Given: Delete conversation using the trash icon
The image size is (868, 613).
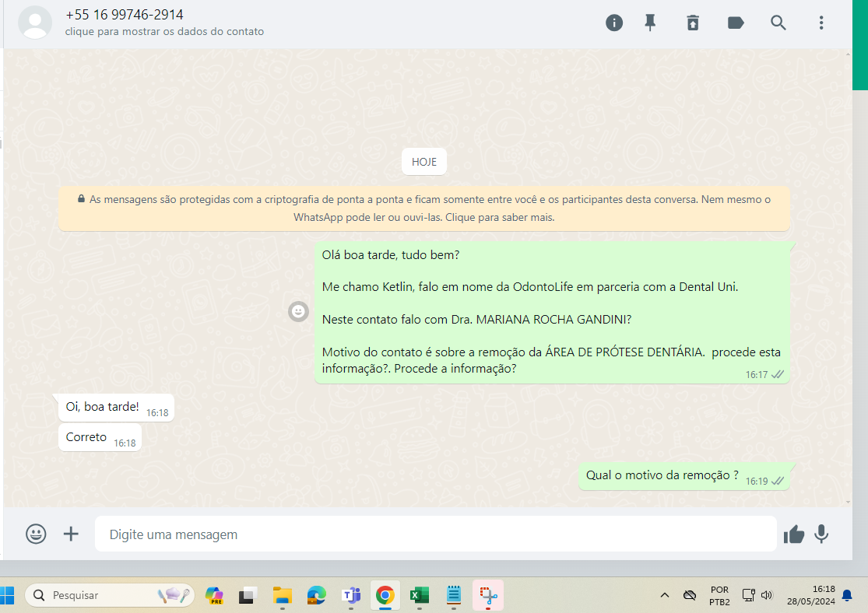Looking at the screenshot, I should (x=693, y=23).
